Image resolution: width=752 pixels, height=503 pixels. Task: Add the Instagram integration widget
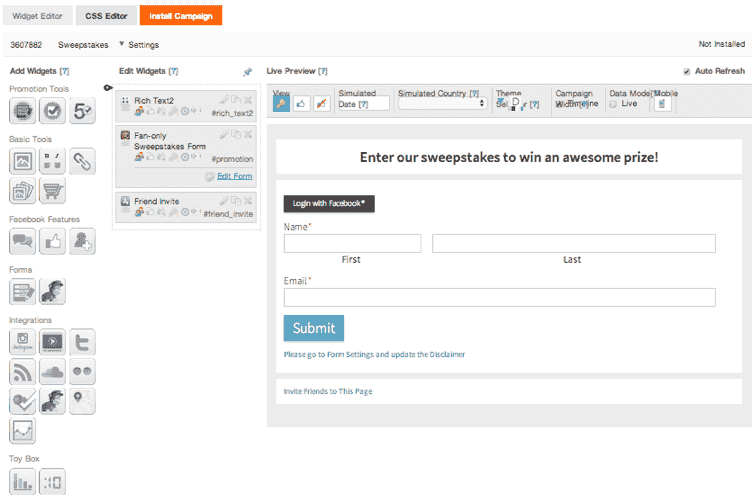coord(22,342)
